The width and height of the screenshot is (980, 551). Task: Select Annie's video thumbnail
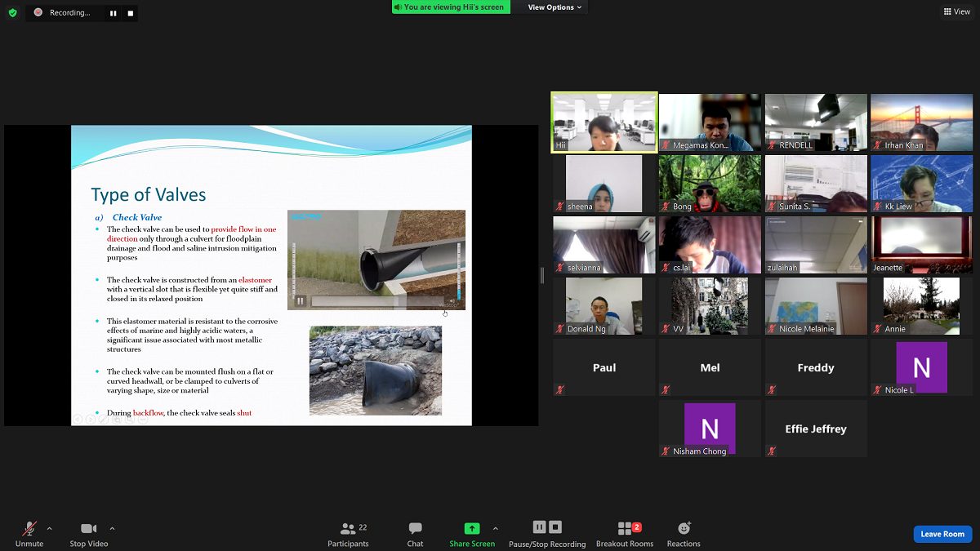[921, 306]
